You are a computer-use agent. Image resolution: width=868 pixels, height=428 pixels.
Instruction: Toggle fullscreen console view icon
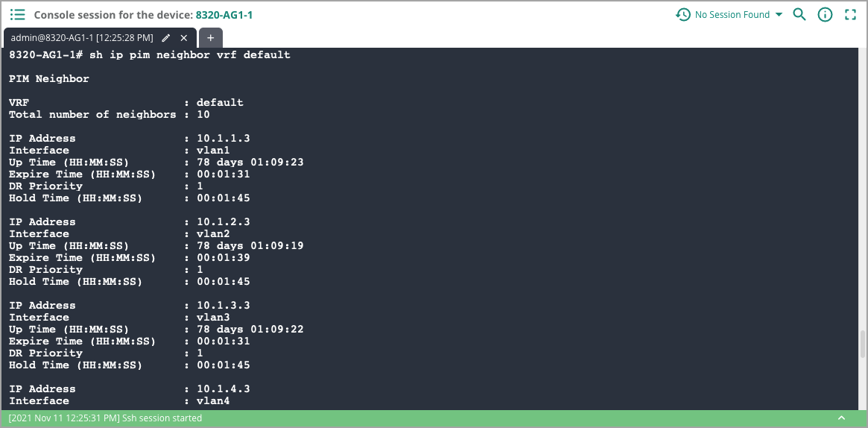click(x=850, y=14)
